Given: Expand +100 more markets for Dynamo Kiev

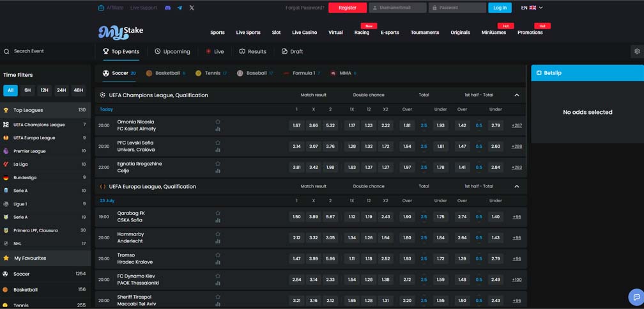Looking at the screenshot, I should pyautogui.click(x=517, y=280).
